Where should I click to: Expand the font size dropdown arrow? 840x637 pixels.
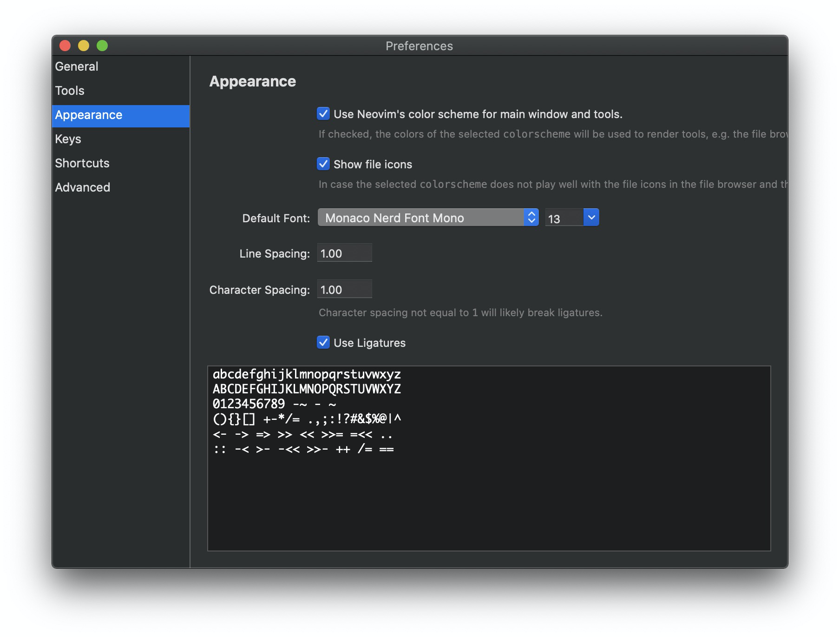pyautogui.click(x=591, y=217)
